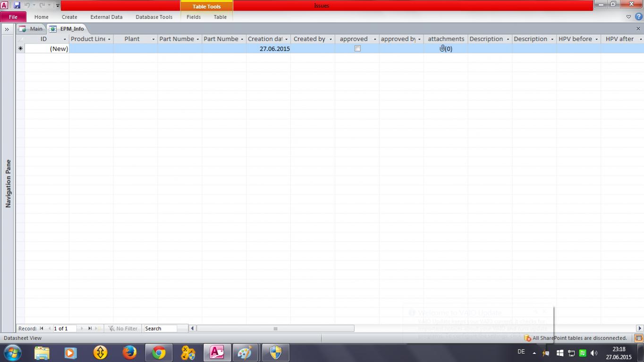Go to next record navigation button
The image size is (644, 362).
tap(82, 328)
